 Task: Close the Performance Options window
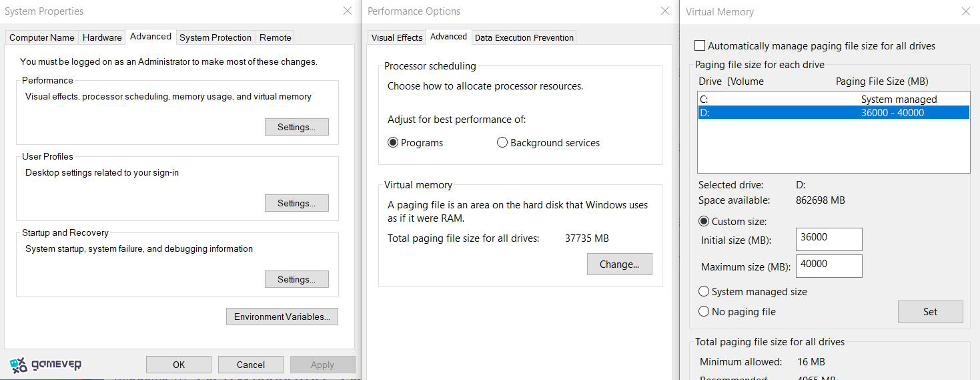pyautogui.click(x=664, y=11)
